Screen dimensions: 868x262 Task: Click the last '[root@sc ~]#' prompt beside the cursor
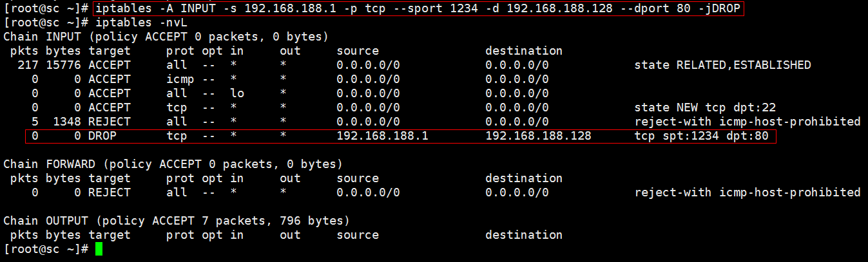coord(46,249)
